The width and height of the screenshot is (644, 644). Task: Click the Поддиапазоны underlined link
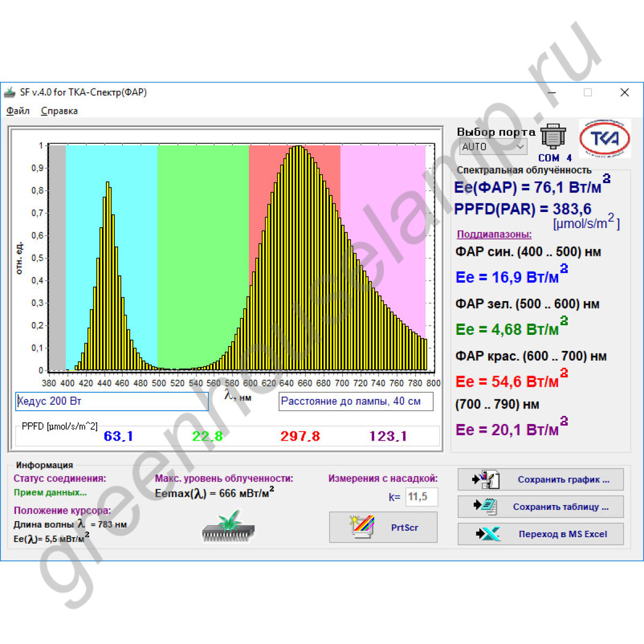tap(494, 235)
